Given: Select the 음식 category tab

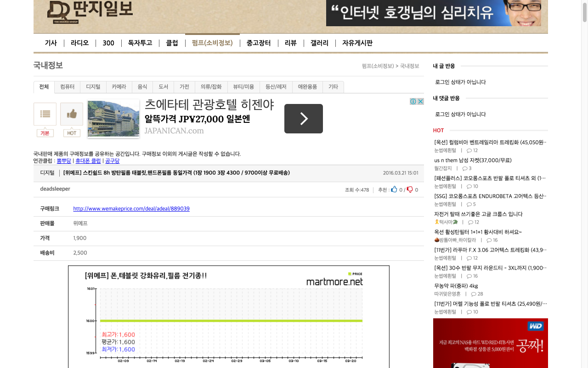Looking at the screenshot, I should (x=142, y=87).
